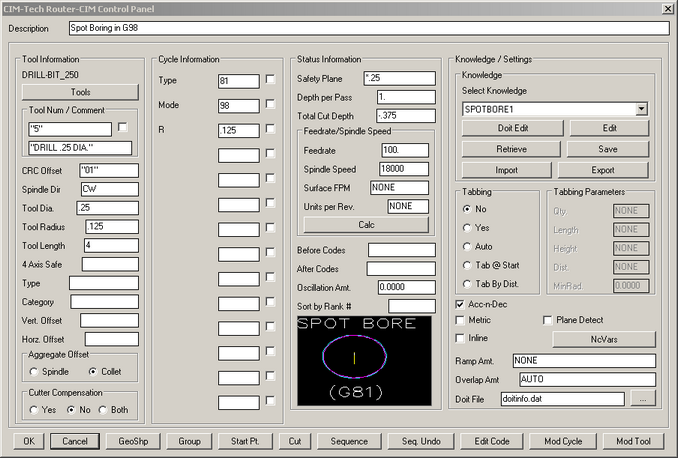Click the Tool Dia. field

108,208
